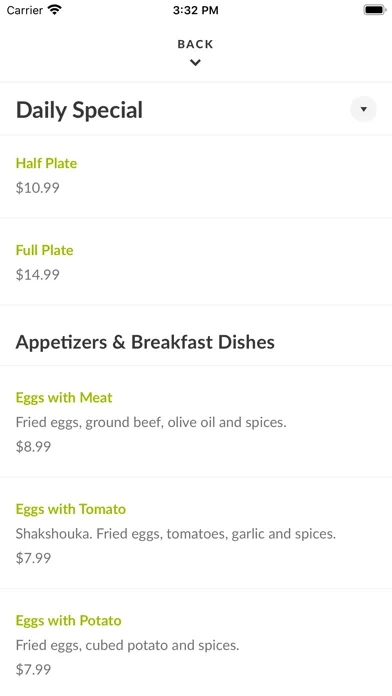Select the Half Plate menu item
392x696 pixels.
(196, 176)
